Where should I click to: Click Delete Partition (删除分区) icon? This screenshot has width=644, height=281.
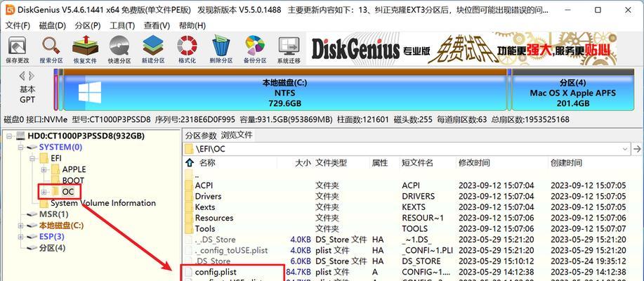(x=221, y=50)
